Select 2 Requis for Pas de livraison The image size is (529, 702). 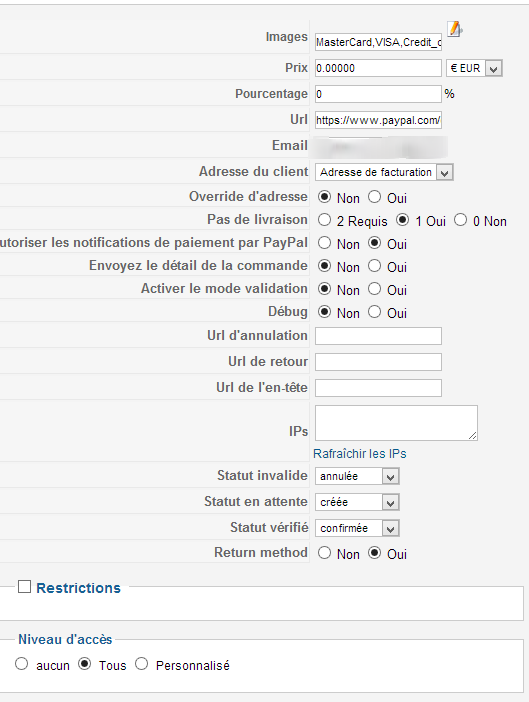(x=324, y=220)
